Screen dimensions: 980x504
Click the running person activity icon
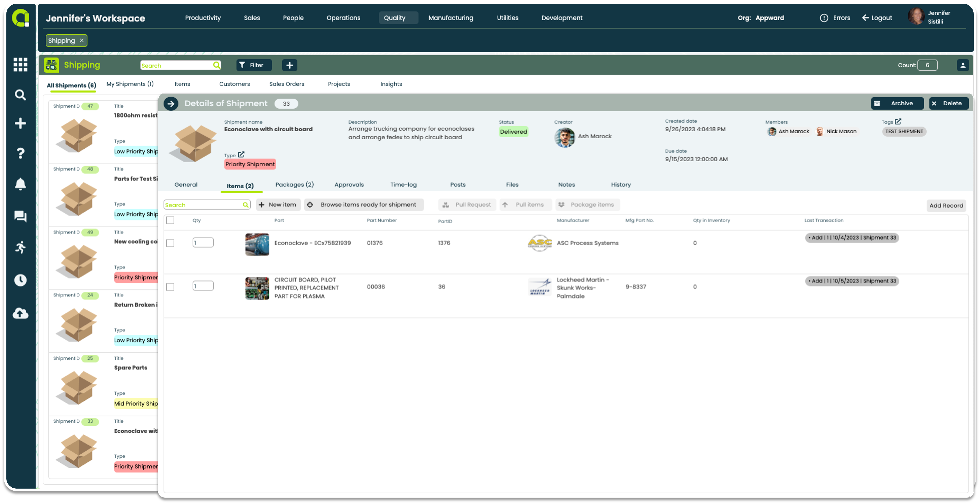click(20, 247)
